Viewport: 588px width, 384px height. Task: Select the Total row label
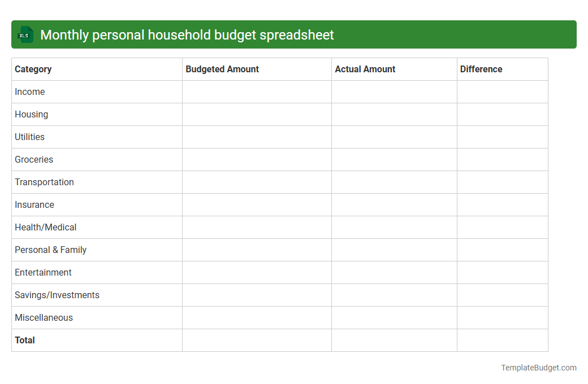pos(24,340)
